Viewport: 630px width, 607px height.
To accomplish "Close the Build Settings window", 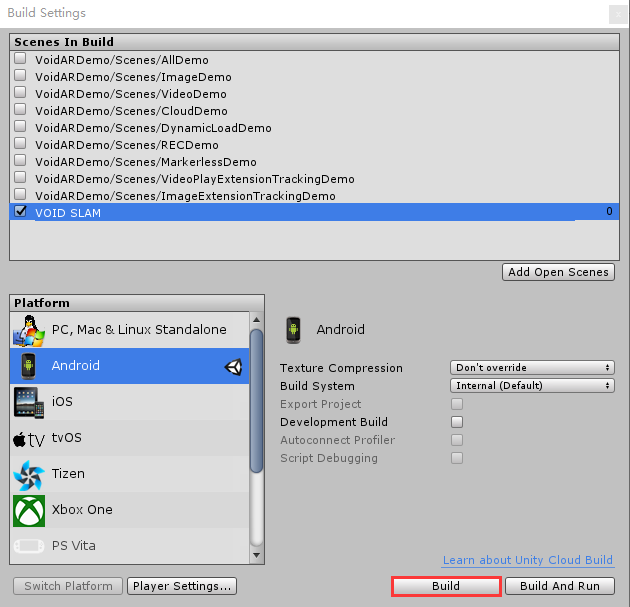I will (618, 15).
